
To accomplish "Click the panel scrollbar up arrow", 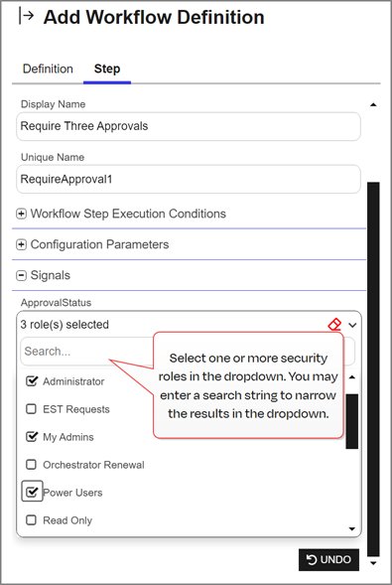I will (x=373, y=105).
